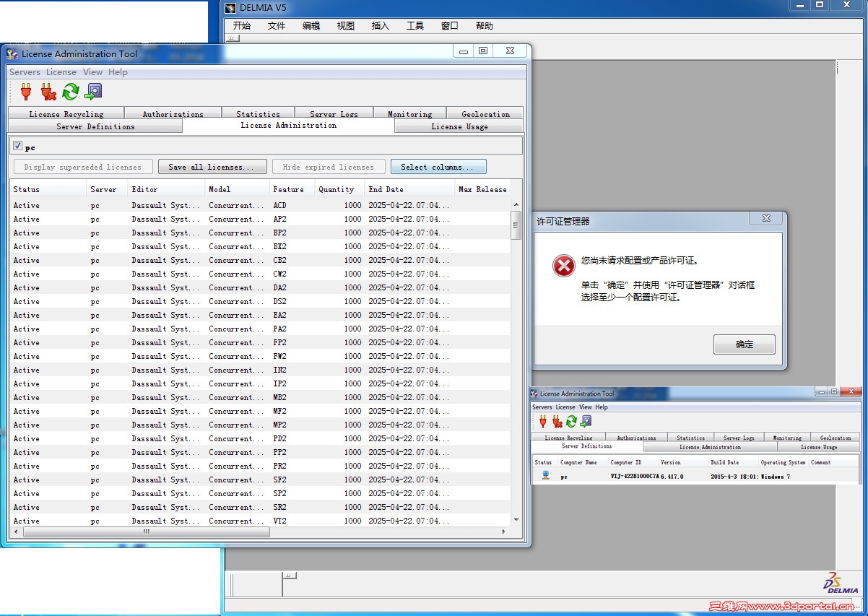
Task: Open License Usage tab in small window
Action: [819, 447]
